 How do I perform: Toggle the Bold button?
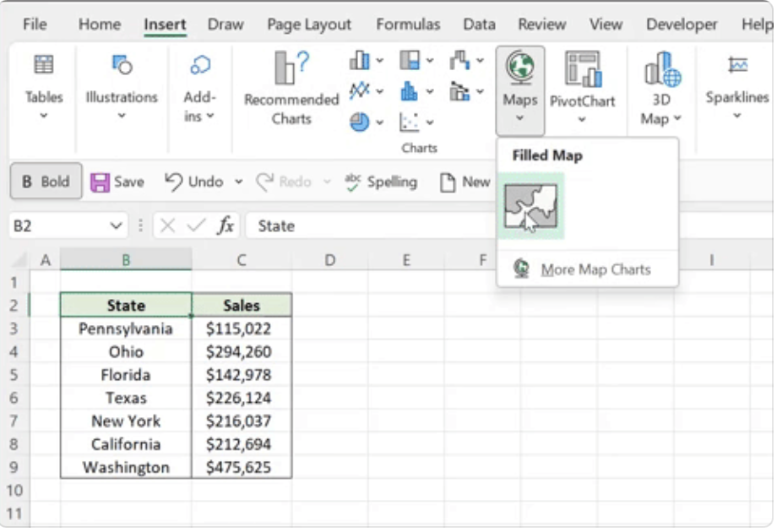click(46, 182)
